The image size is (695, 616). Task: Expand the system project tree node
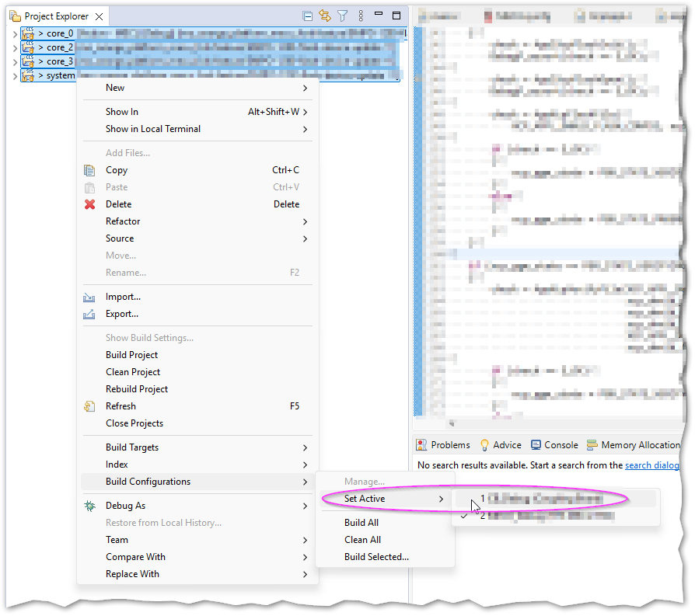coord(15,76)
